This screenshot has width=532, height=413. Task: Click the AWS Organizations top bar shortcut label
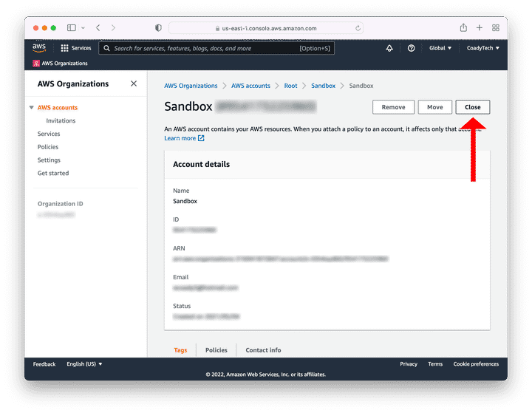(x=64, y=64)
